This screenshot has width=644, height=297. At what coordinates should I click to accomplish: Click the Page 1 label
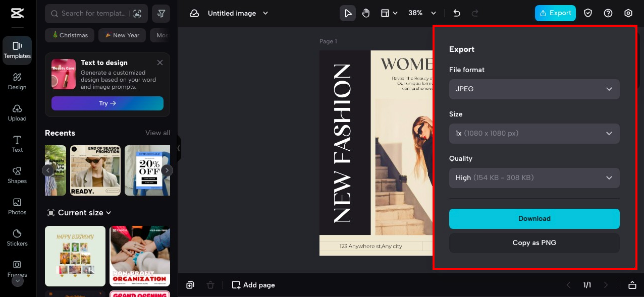(328, 41)
